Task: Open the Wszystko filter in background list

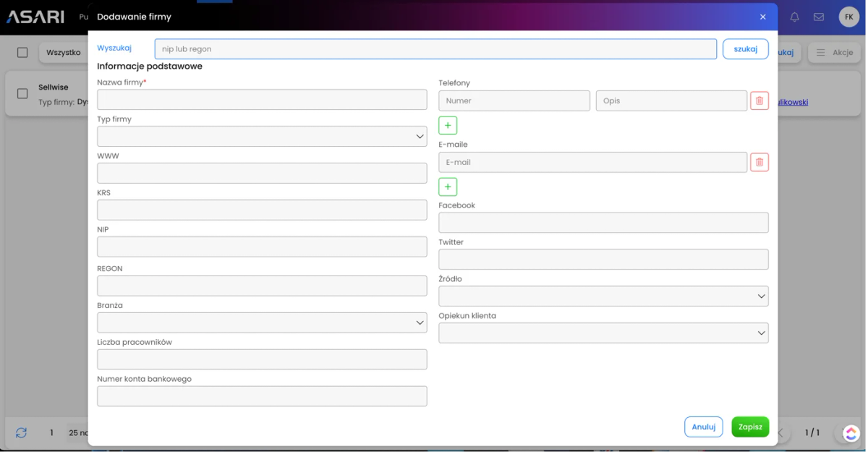Action: [63, 52]
